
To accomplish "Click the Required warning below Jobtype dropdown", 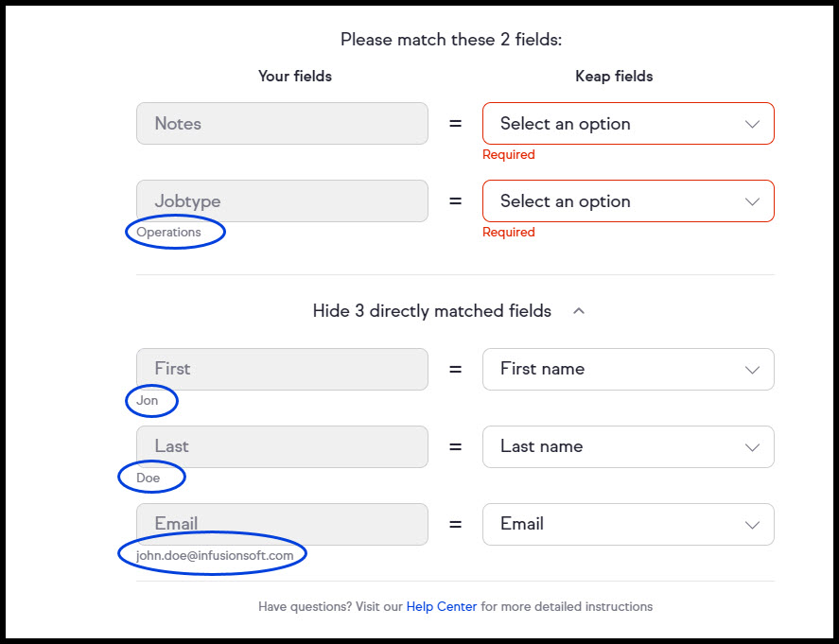I will pos(509,232).
